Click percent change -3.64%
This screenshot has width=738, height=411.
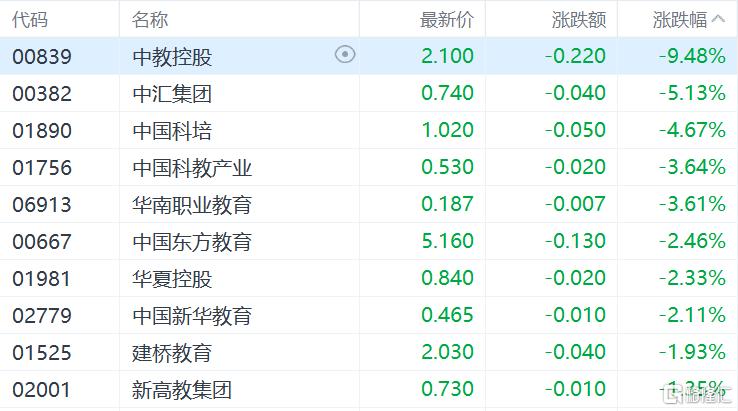(692, 167)
